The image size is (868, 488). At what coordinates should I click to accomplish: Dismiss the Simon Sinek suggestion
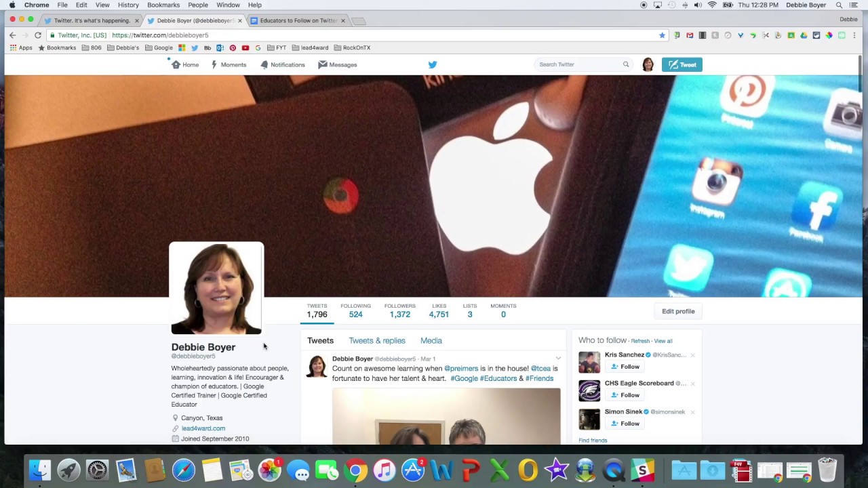click(x=692, y=412)
